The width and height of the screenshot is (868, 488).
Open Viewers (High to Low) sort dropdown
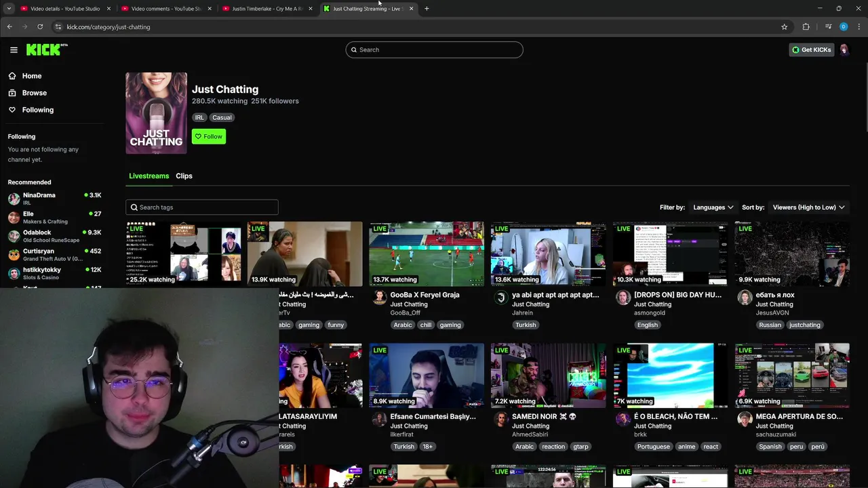[809, 207]
